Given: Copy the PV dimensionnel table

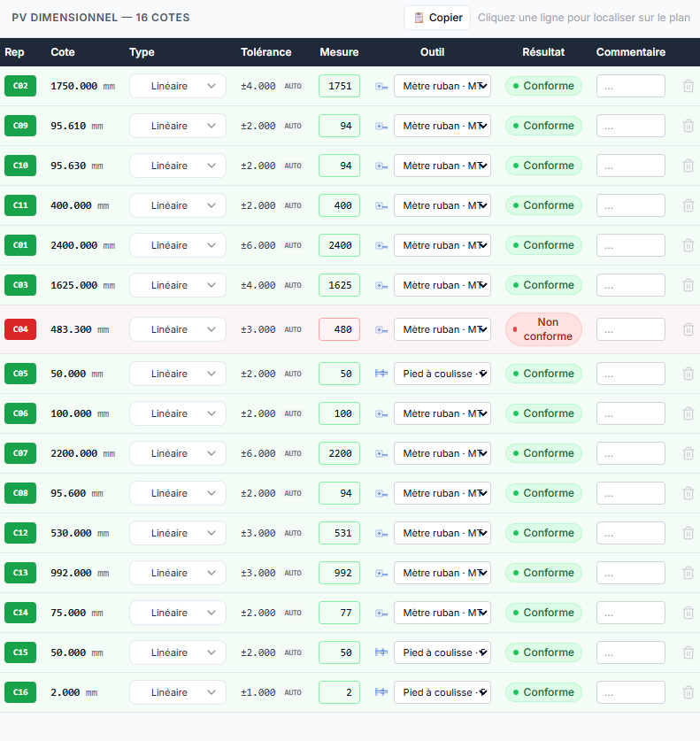Looking at the screenshot, I should coord(437,18).
